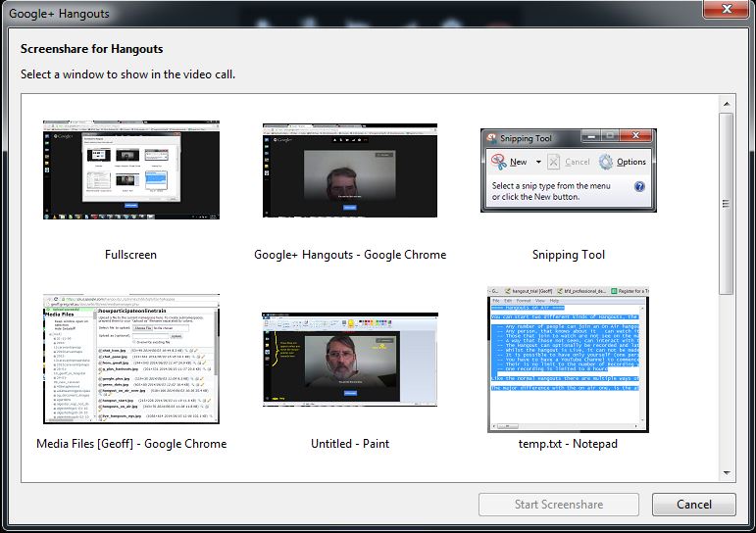The width and height of the screenshot is (756, 533).
Task: Click the blue help question mark icon
Action: (639, 186)
